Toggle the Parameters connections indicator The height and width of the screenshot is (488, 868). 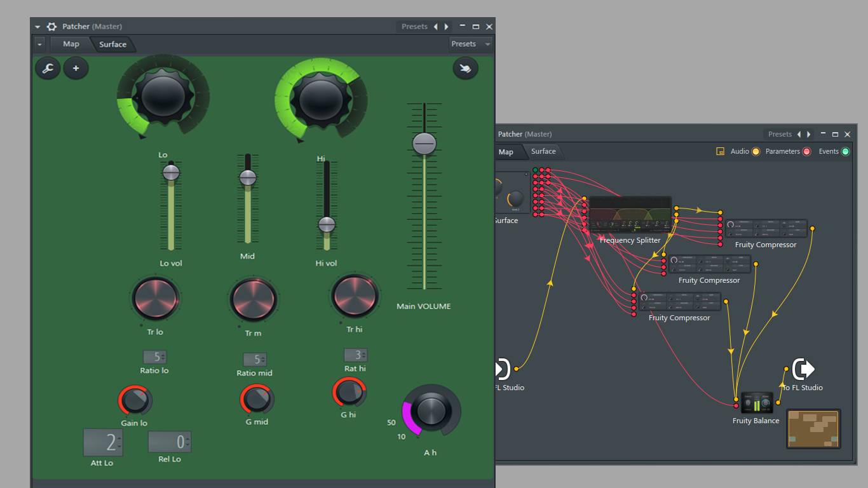806,152
